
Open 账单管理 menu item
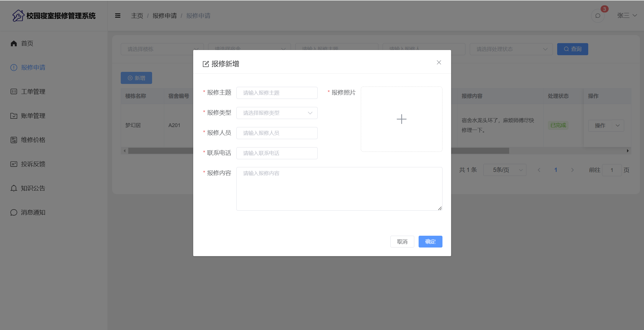(33, 116)
